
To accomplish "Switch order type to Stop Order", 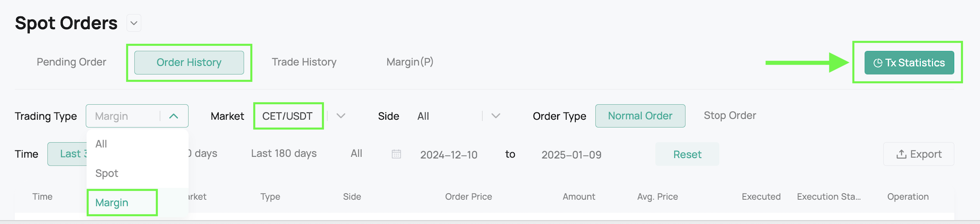I will [x=730, y=116].
